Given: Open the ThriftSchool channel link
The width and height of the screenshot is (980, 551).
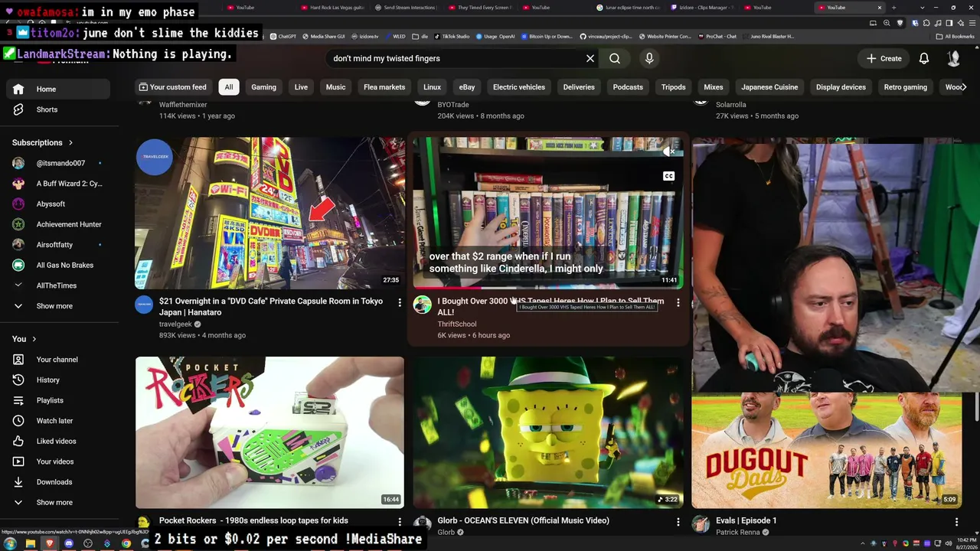Looking at the screenshot, I should coord(456,324).
